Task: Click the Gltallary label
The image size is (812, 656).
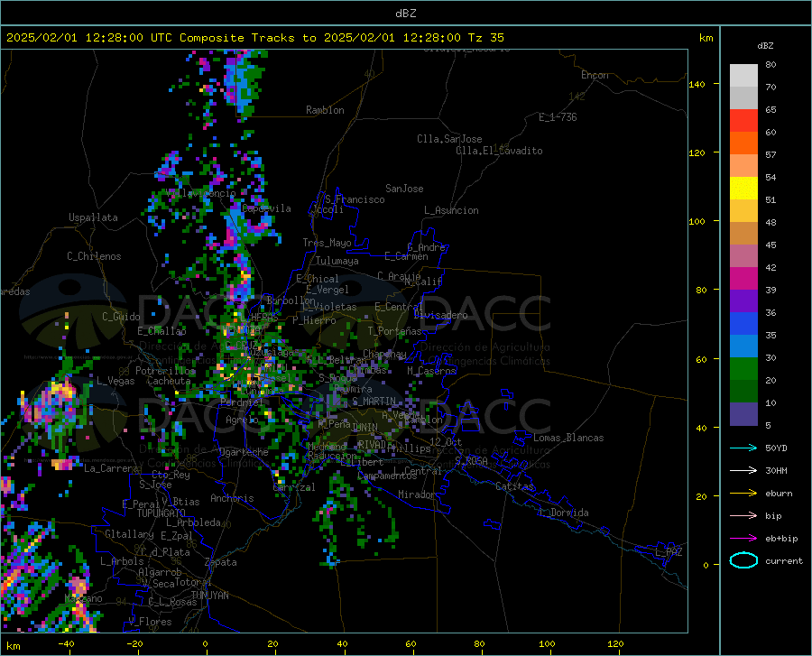Action: (x=129, y=534)
